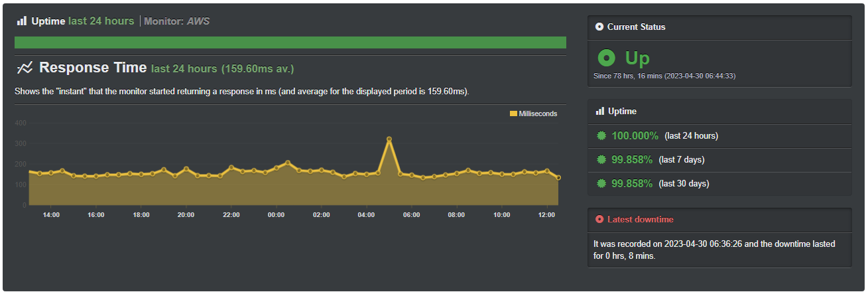The image size is (868, 294).
Task: Click green badge icon for last 30 days
Action: pyautogui.click(x=601, y=183)
